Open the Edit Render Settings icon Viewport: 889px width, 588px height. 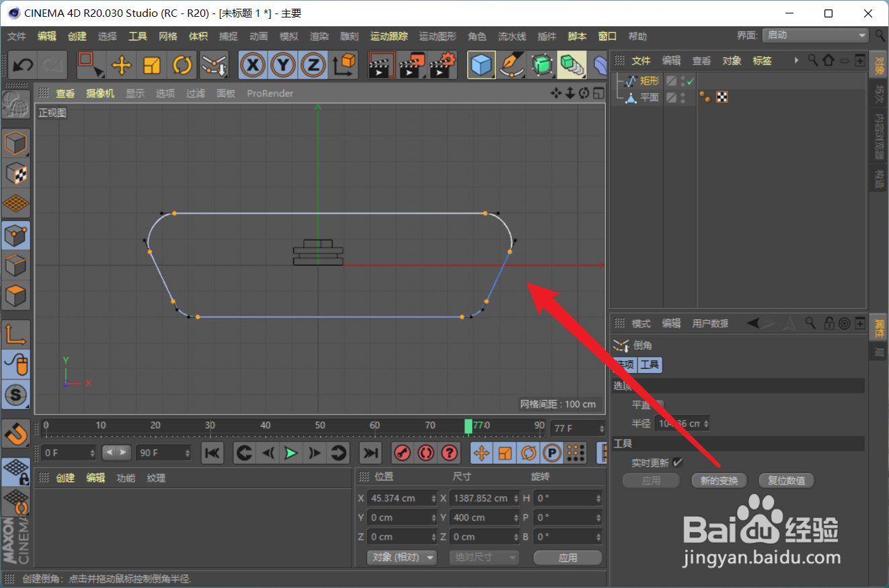[440, 65]
